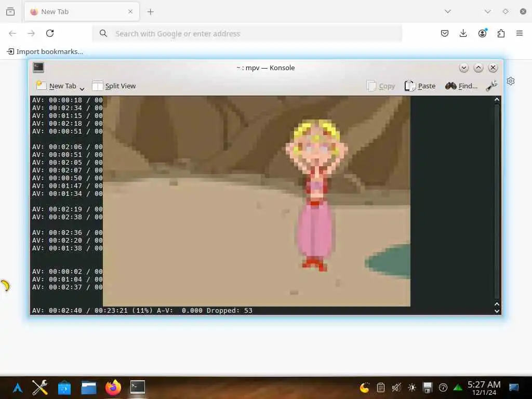Click the Konsole configure tools icon

[x=491, y=86]
